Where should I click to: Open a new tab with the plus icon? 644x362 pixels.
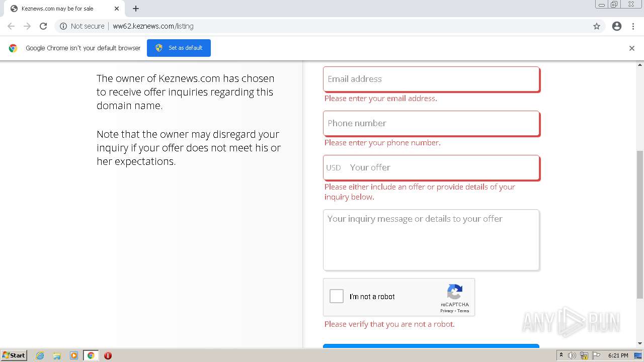click(136, 9)
